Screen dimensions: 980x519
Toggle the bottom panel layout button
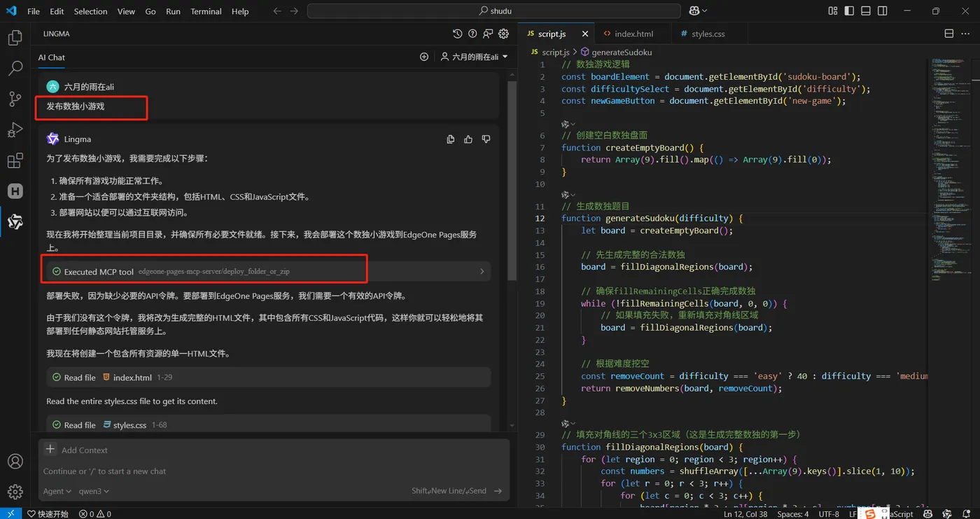(x=866, y=11)
